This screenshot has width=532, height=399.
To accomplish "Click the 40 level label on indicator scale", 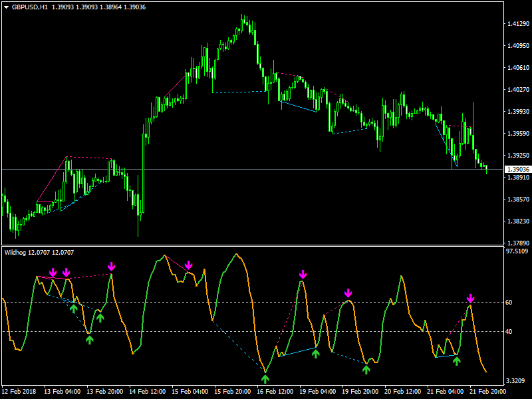I will pyautogui.click(x=508, y=331).
